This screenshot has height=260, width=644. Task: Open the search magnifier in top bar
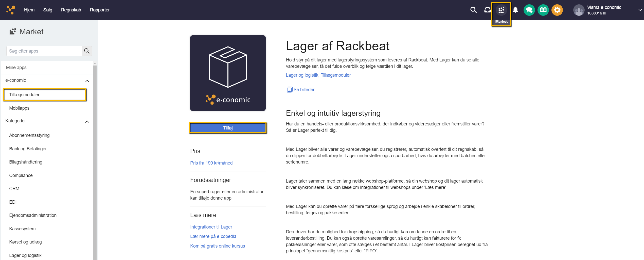[473, 10]
